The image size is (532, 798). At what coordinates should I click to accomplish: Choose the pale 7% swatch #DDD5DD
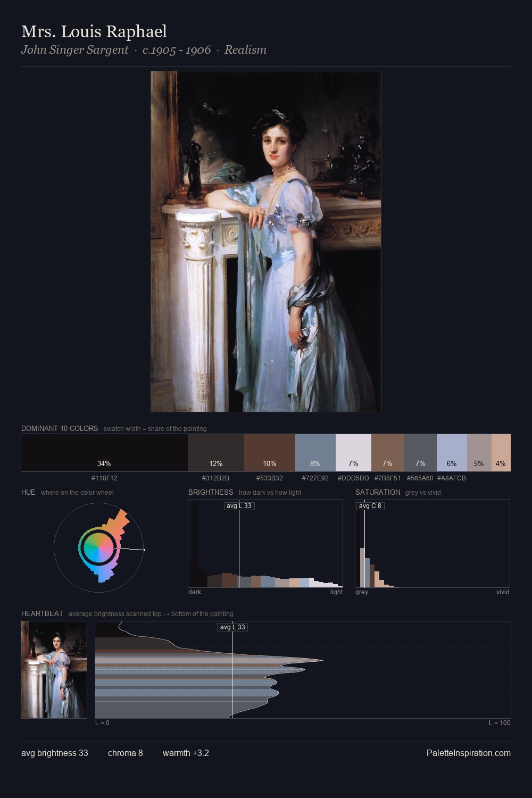point(353,453)
